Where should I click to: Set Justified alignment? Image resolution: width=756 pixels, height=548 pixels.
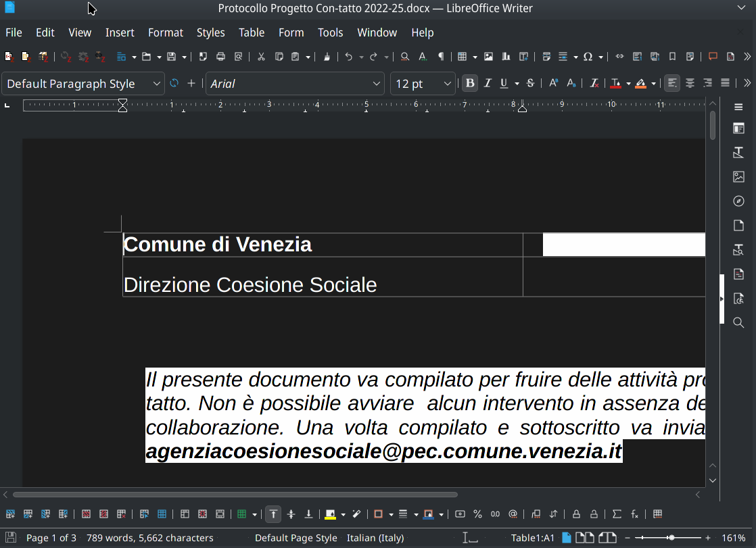[x=725, y=83]
